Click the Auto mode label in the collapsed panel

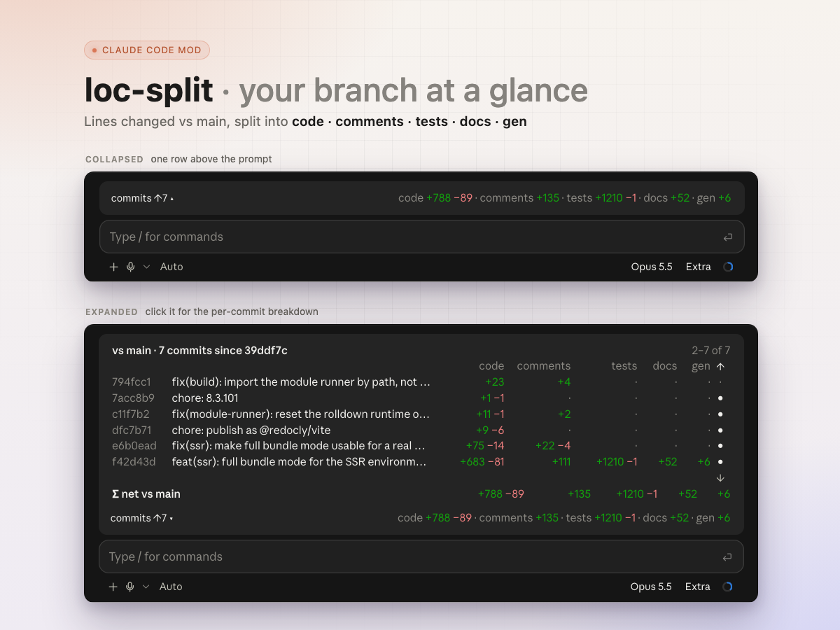171,267
